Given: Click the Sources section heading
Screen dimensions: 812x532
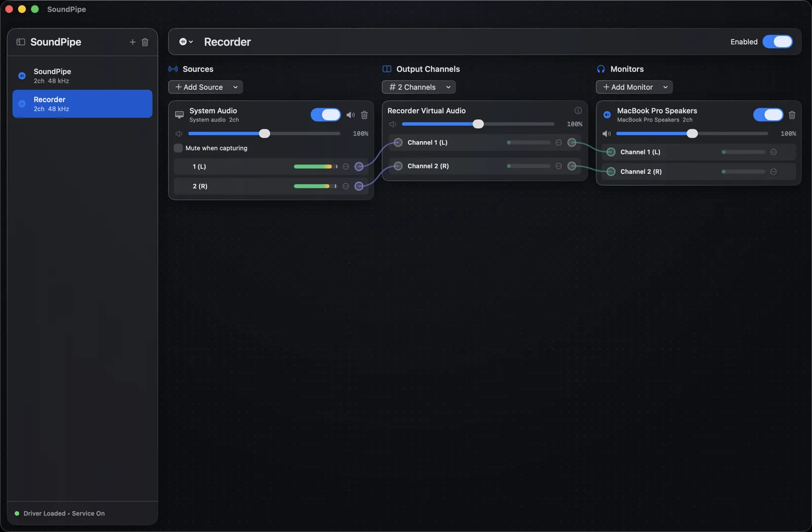Looking at the screenshot, I should (x=198, y=69).
